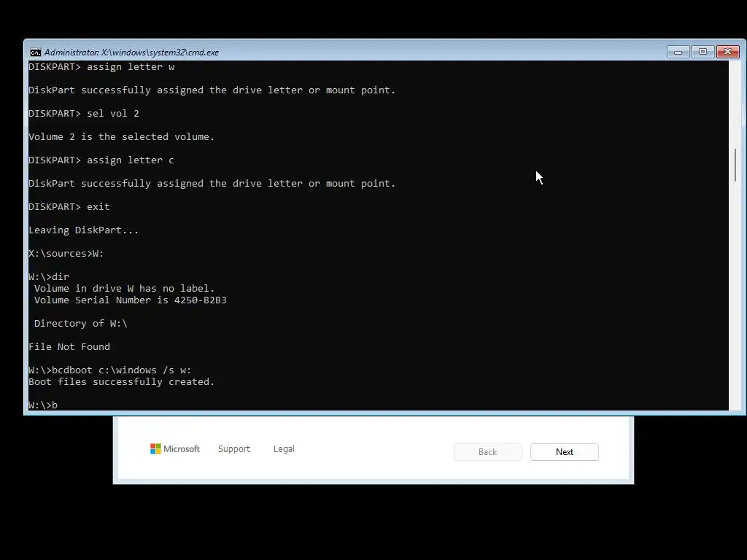Click 'Boot files successfully created.' text
Viewport: 747px width, 560px height.
click(122, 382)
